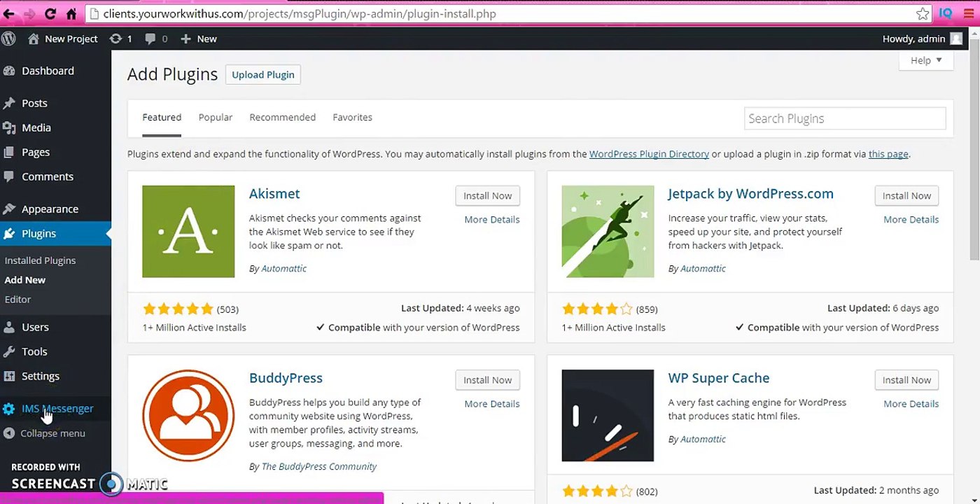Install the Akismet plugin now

point(488,196)
